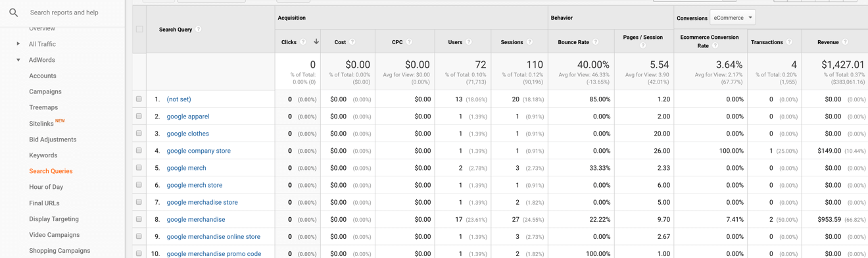Open the Bounce Rate help icon
The height and width of the screenshot is (258, 868).
coord(595,42)
